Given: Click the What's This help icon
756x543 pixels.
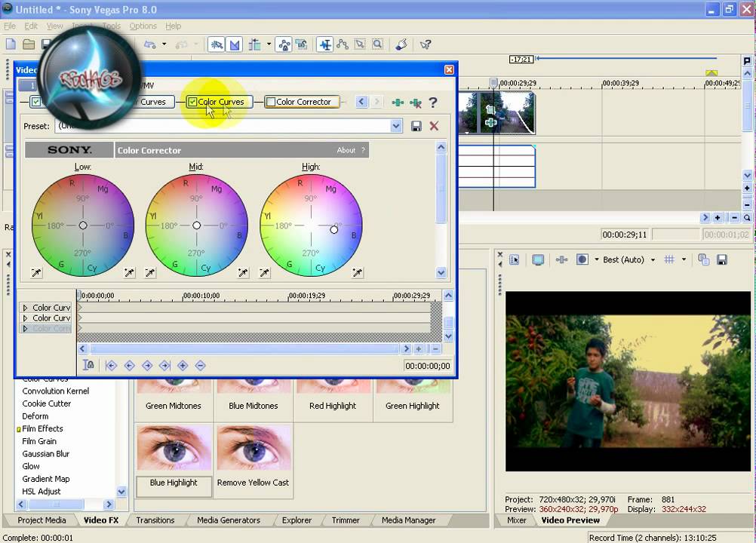Looking at the screenshot, I should pos(426,44).
